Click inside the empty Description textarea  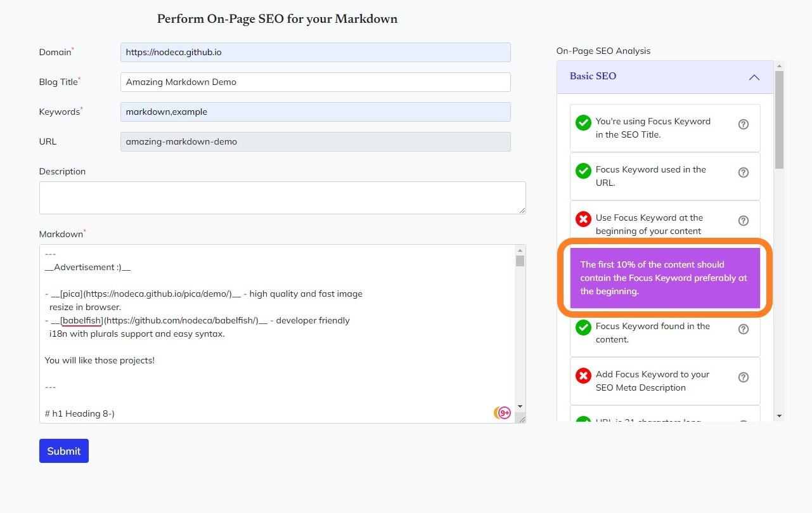pyautogui.click(x=282, y=198)
